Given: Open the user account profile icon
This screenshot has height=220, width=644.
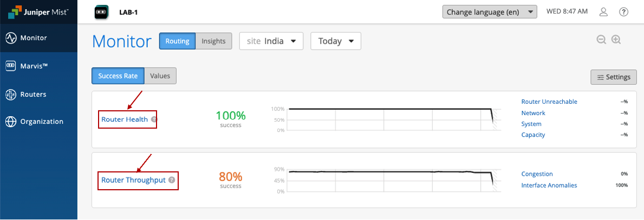Looking at the screenshot, I should click(603, 12).
